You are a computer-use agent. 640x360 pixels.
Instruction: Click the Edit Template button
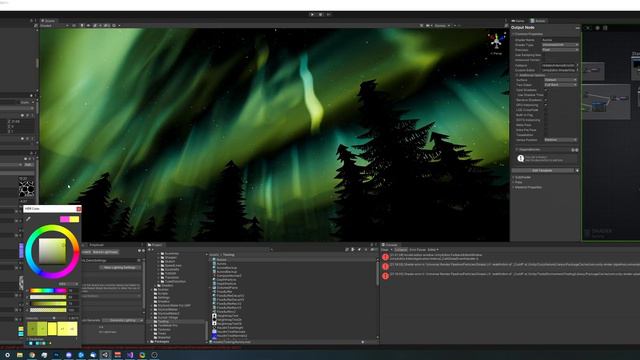coord(542,171)
